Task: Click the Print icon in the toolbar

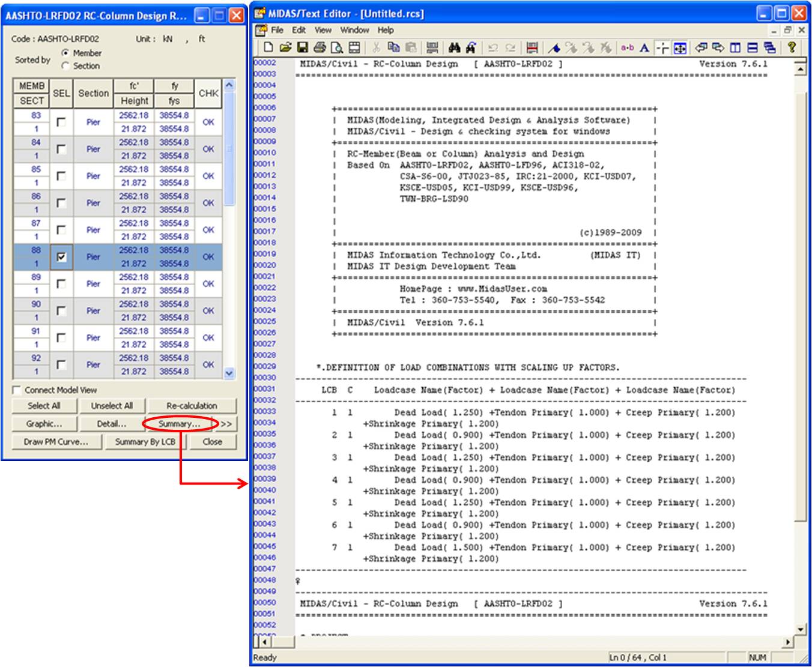Action: pyautogui.click(x=320, y=48)
